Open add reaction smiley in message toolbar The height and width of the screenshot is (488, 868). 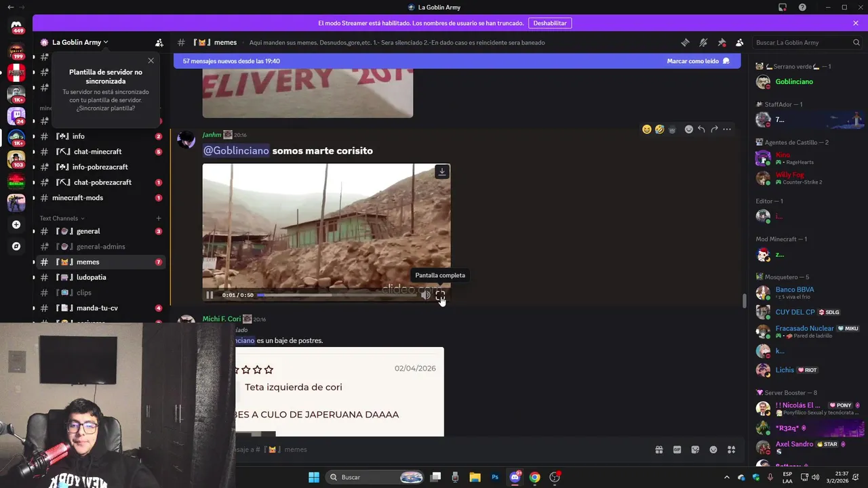click(689, 129)
